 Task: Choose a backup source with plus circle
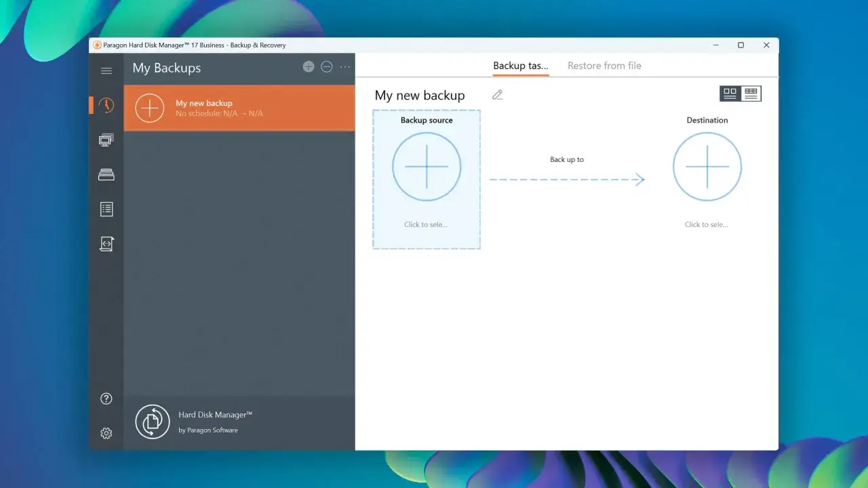click(x=427, y=167)
